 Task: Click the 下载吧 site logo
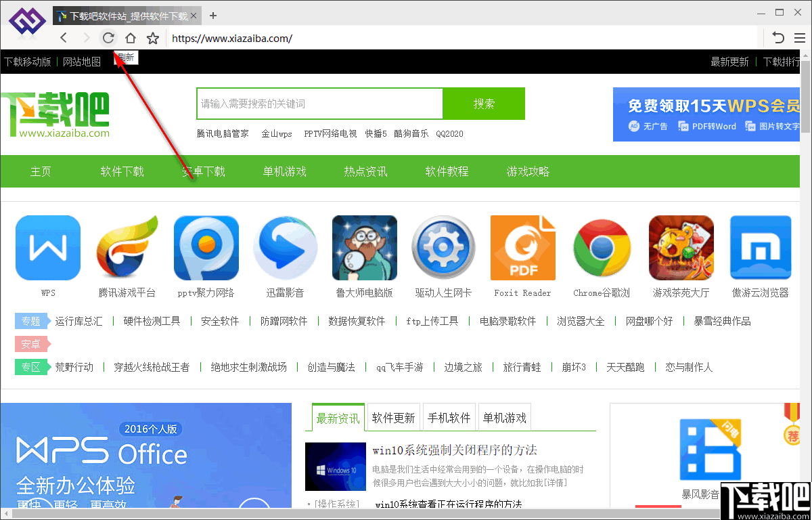pos(55,114)
